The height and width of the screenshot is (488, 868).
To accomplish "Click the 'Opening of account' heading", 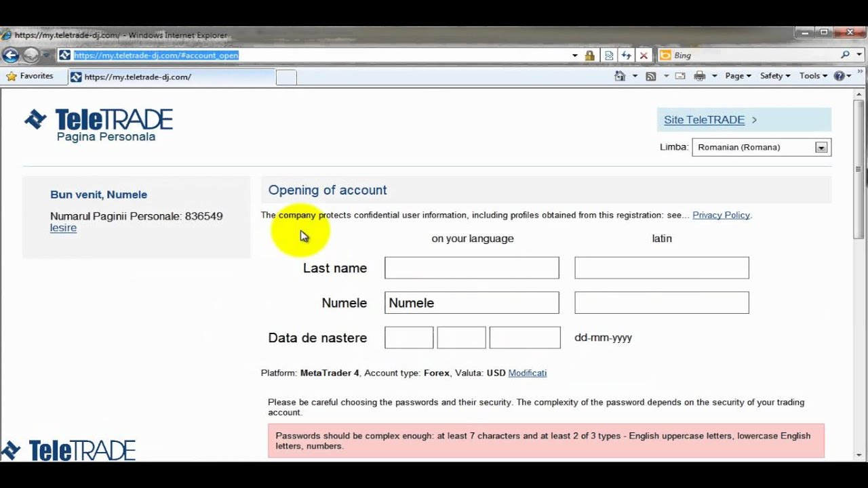I will (x=328, y=190).
